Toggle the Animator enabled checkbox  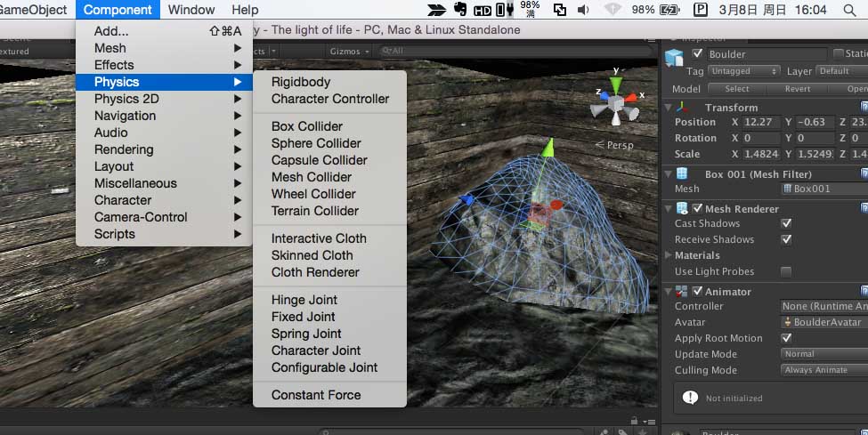697,292
